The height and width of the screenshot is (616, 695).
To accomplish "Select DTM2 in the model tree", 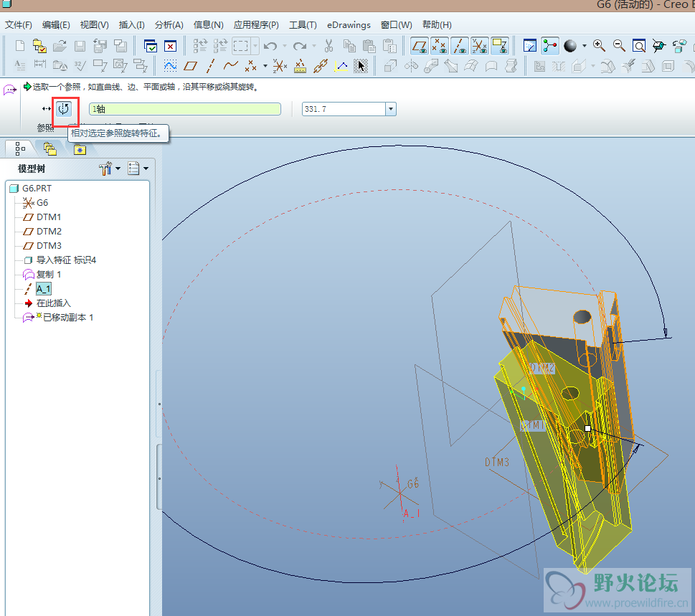I will tap(49, 231).
